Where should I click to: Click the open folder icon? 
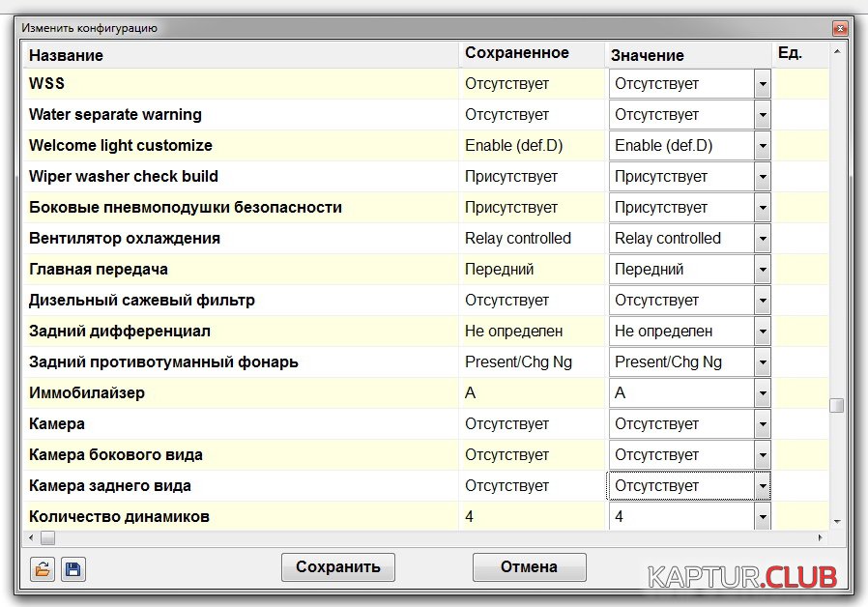click(x=42, y=569)
